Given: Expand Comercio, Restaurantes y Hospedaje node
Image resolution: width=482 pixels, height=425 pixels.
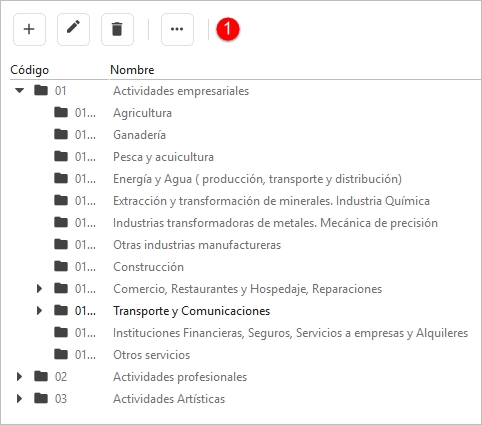Looking at the screenshot, I should pos(39,288).
